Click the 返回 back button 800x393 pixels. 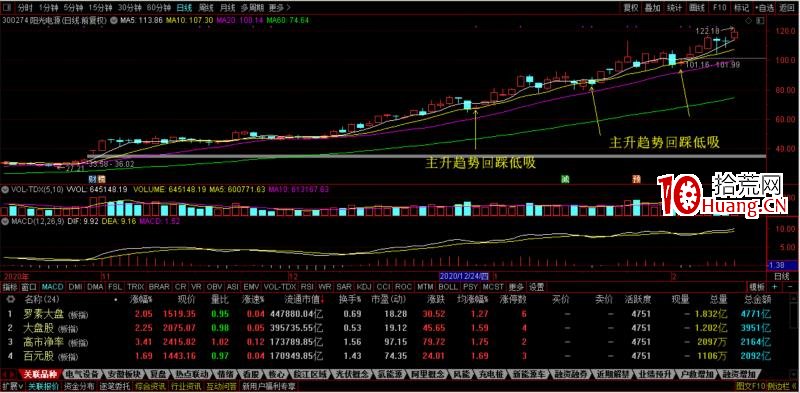[786, 8]
